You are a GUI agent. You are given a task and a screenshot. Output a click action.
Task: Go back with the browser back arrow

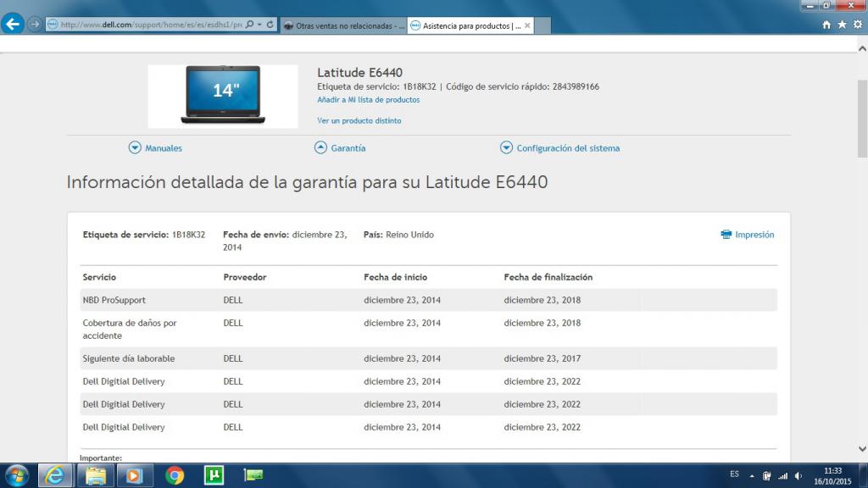tap(13, 25)
